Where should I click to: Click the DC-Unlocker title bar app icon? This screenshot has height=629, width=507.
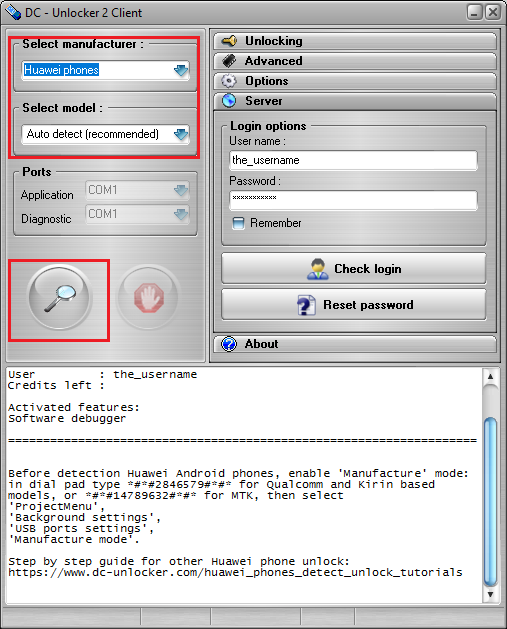pyautogui.click(x=12, y=12)
